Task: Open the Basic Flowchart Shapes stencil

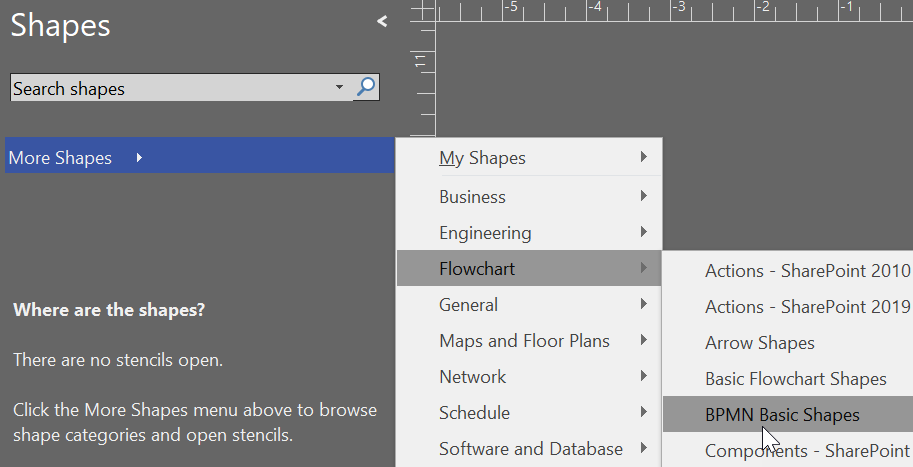Action: pos(796,379)
